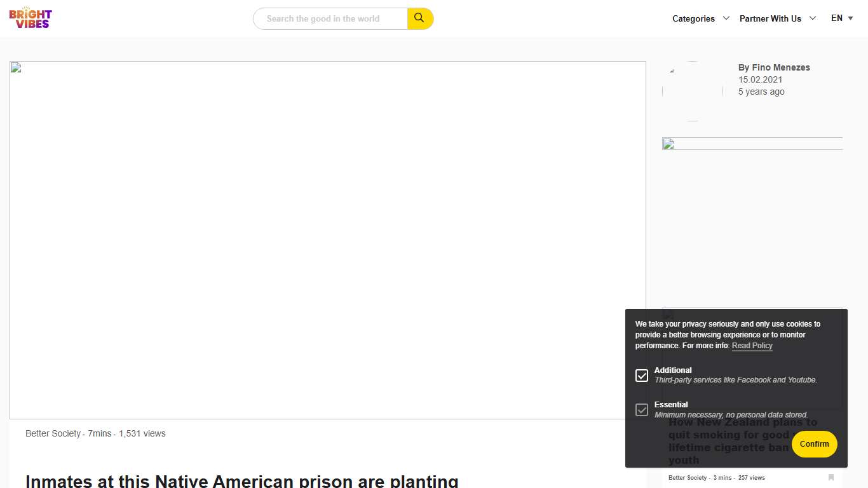Uncheck the Additional cookies checkbox
The image size is (868, 488).
642,376
